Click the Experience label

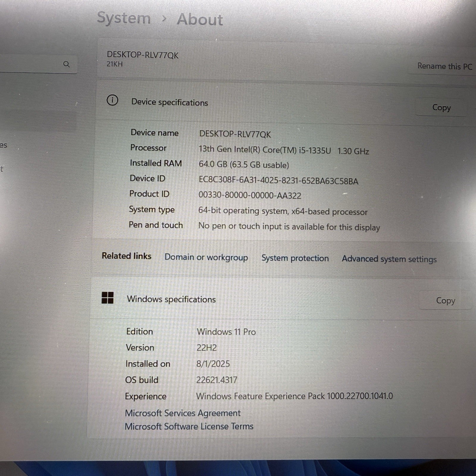pos(145,396)
